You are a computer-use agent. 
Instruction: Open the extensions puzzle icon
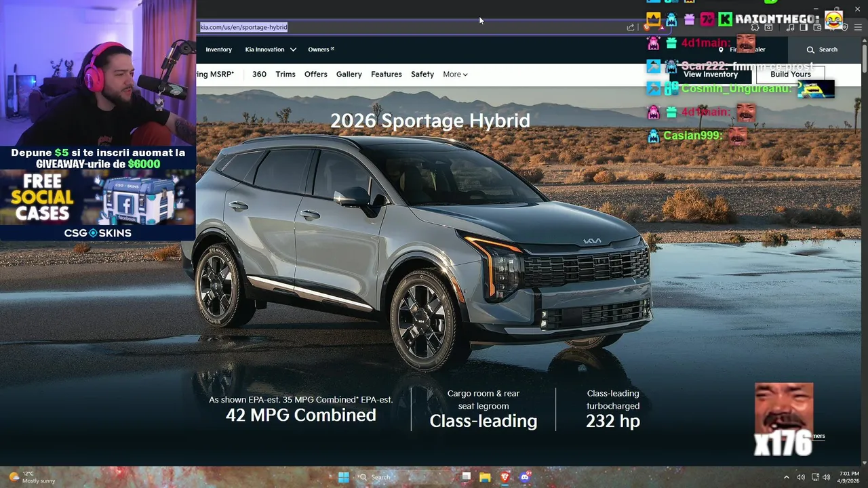point(755,27)
